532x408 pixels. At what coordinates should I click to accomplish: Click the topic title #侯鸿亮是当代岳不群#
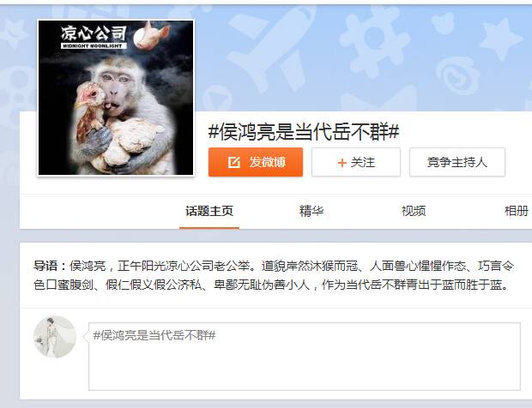(x=304, y=131)
